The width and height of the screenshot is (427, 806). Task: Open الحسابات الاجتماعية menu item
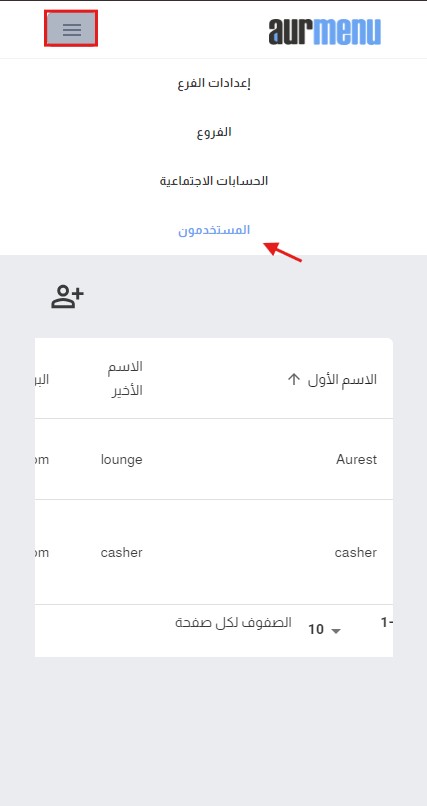point(214,181)
